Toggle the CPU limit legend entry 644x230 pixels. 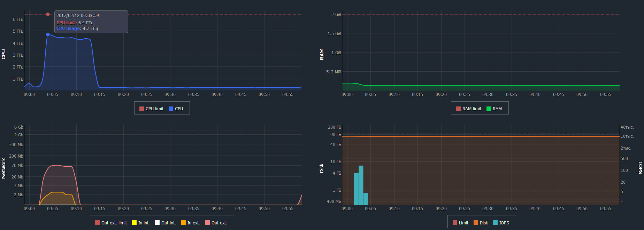click(151, 109)
